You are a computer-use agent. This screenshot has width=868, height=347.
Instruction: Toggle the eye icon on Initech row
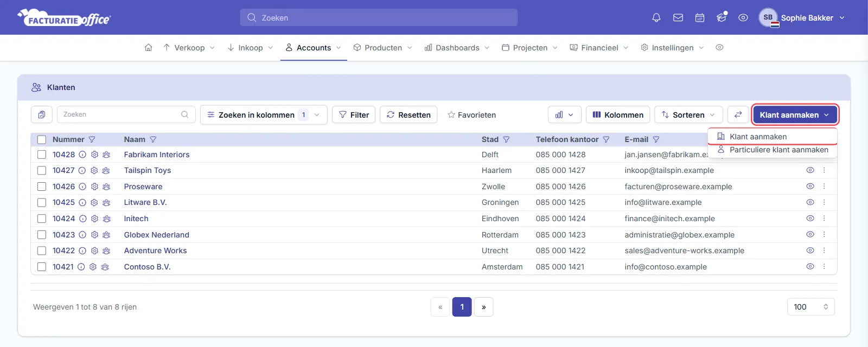[810, 219]
